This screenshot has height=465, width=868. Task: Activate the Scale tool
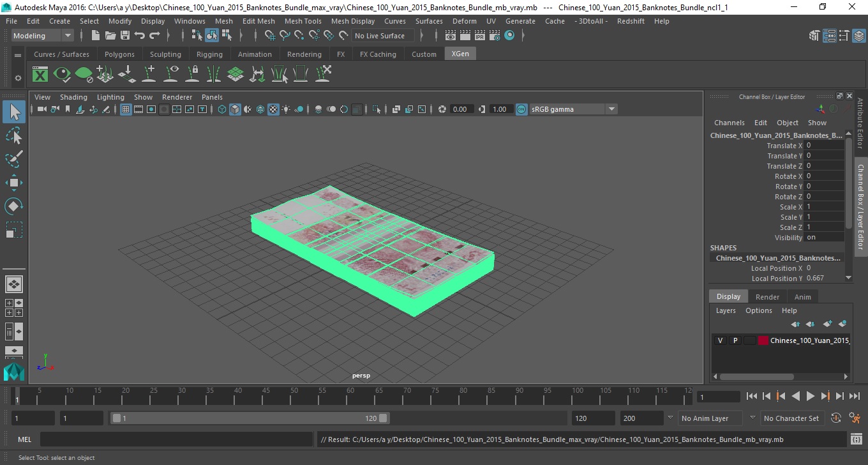(x=14, y=230)
